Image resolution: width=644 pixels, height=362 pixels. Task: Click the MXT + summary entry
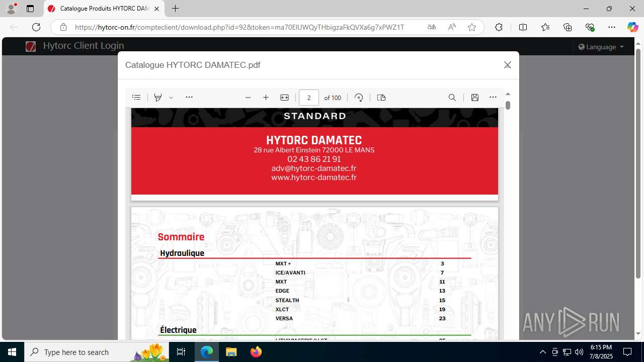click(283, 263)
